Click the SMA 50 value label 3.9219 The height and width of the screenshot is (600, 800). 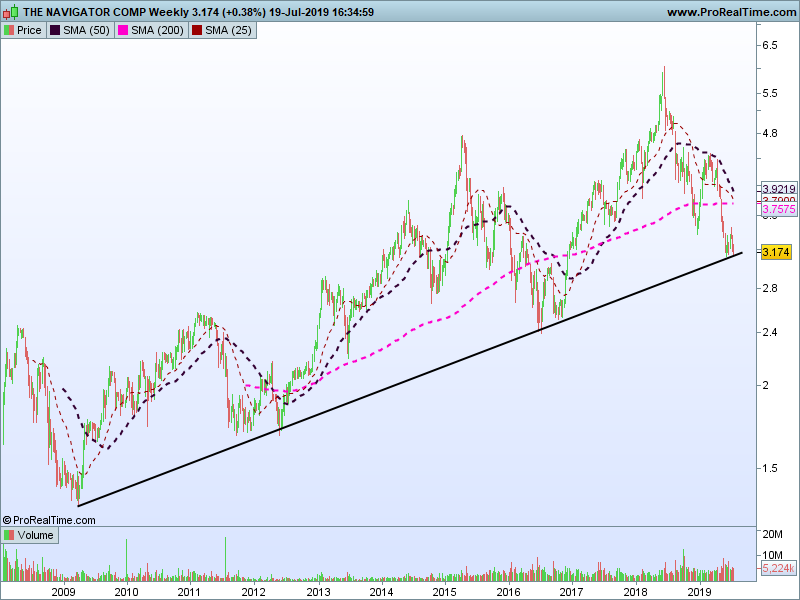coord(779,189)
